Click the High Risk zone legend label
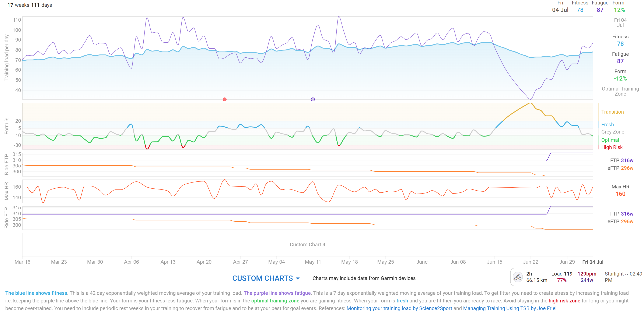Image resolution: width=644 pixels, height=316 pixels. click(x=612, y=147)
